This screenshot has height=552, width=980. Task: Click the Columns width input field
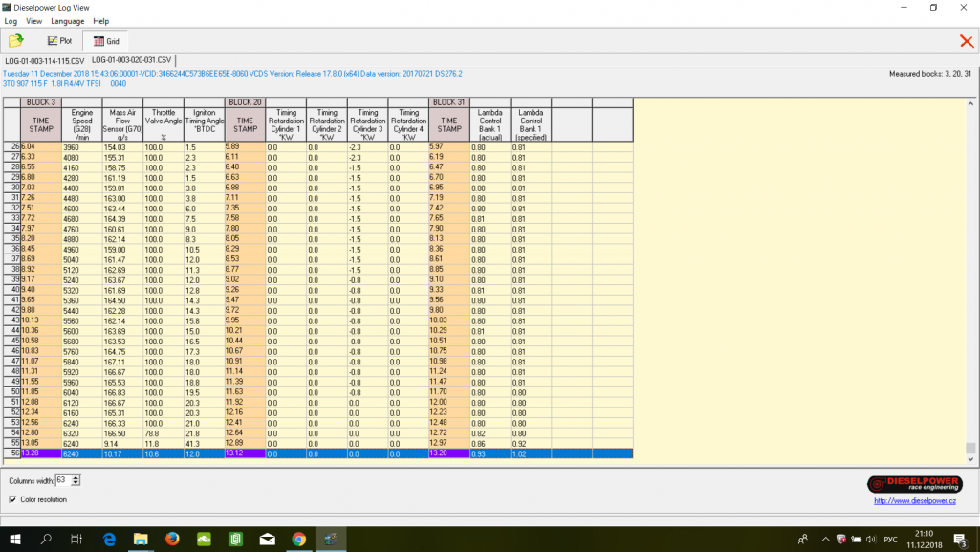63,480
